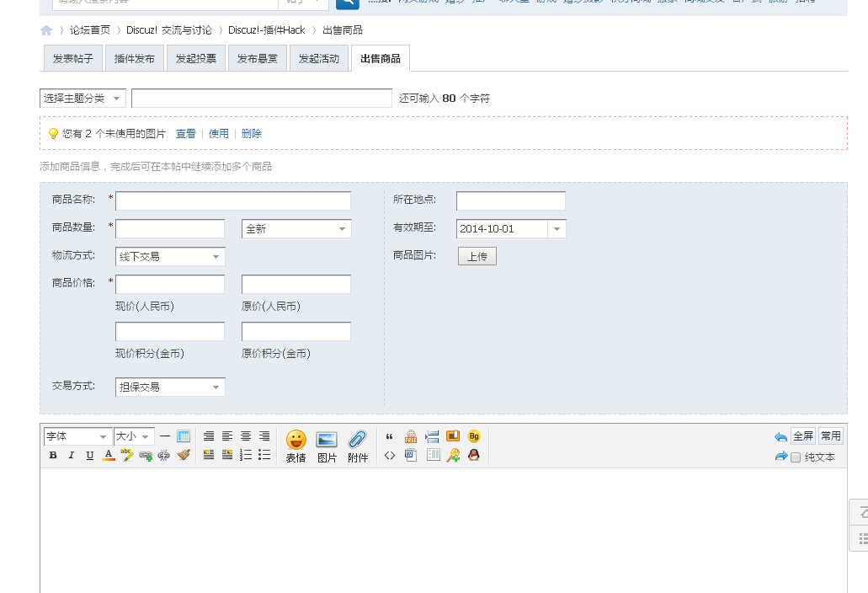
Task: Redo with the right blue arrow
Action: pos(780,457)
